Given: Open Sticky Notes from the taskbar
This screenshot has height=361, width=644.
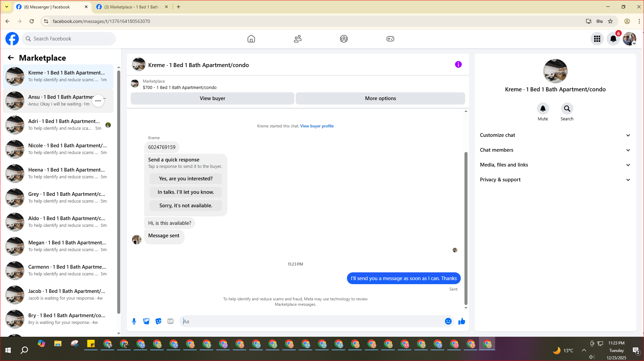Looking at the screenshot, I should coord(91,344).
